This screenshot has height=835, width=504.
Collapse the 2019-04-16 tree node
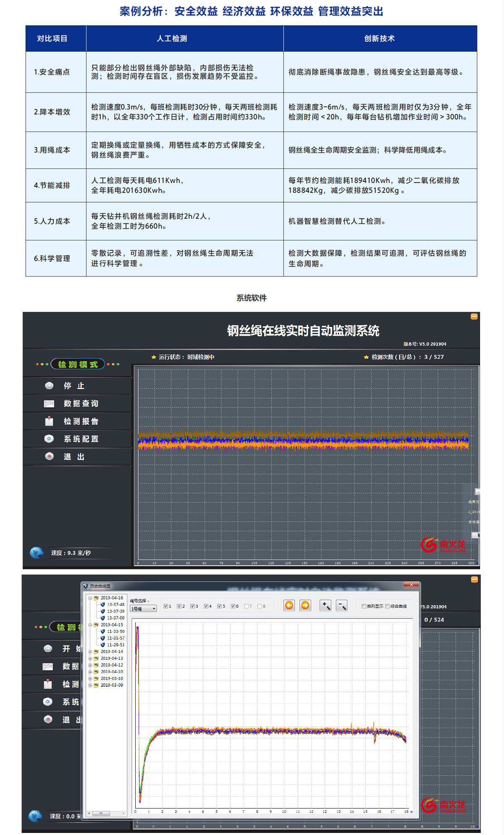click(90, 598)
